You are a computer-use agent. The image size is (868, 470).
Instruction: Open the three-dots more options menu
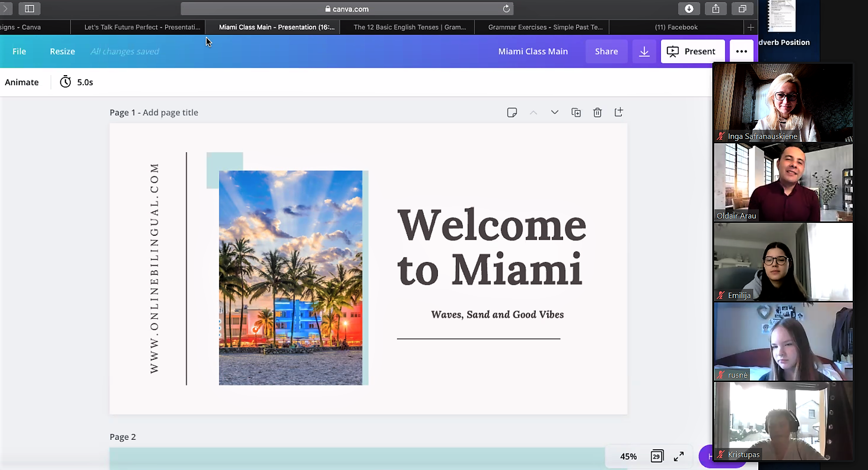click(741, 51)
